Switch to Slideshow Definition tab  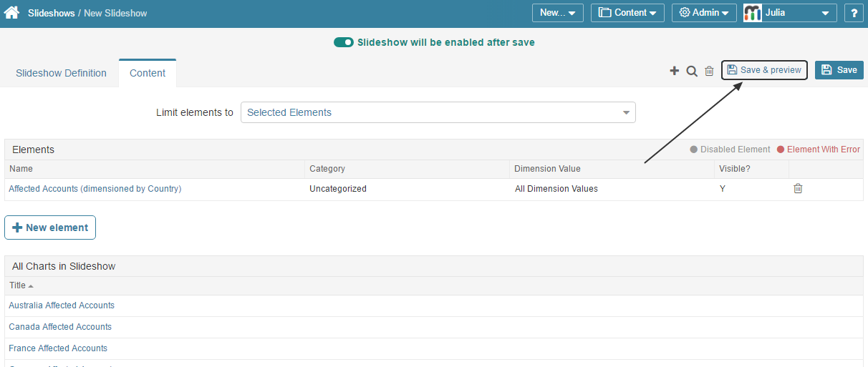pyautogui.click(x=61, y=73)
